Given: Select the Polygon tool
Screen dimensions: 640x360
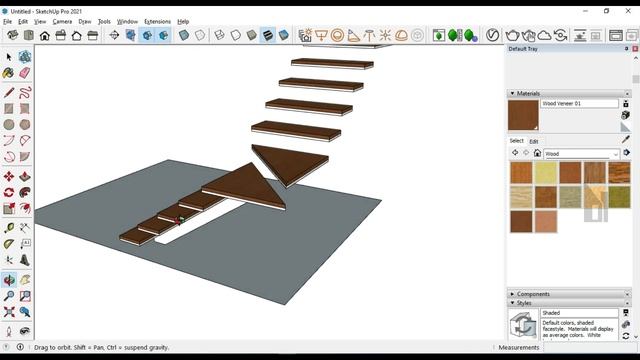Looking at the screenshot, I should [x=25, y=124].
